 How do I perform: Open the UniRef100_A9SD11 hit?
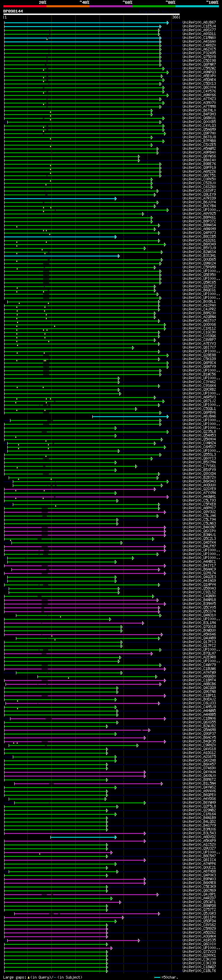pos(199,34)
